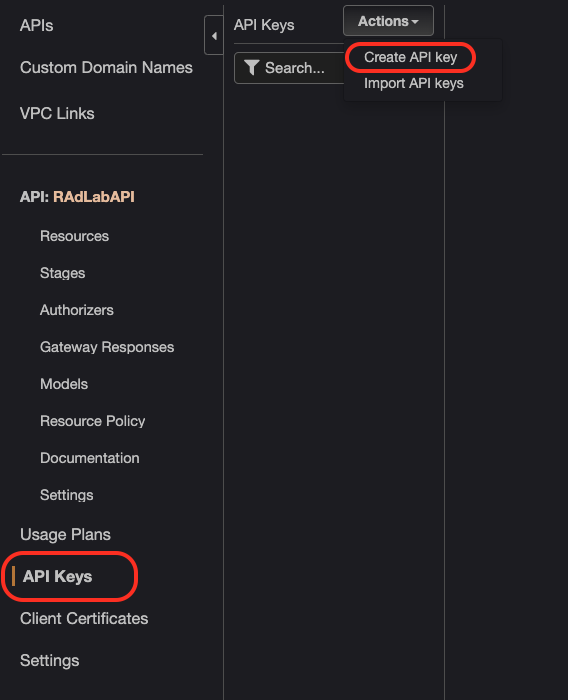Open Client Certificates page
Image resolution: width=568 pixels, height=700 pixels.
coord(84,618)
